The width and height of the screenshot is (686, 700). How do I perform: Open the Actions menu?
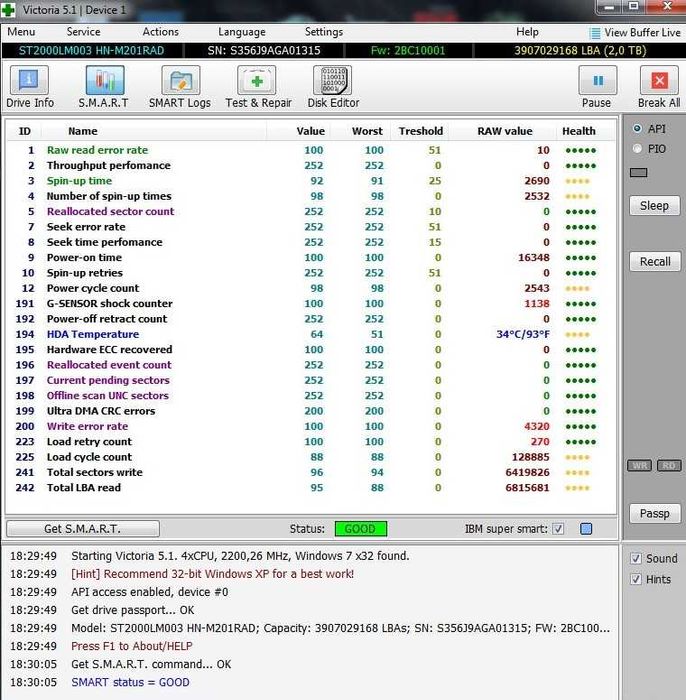click(x=161, y=32)
